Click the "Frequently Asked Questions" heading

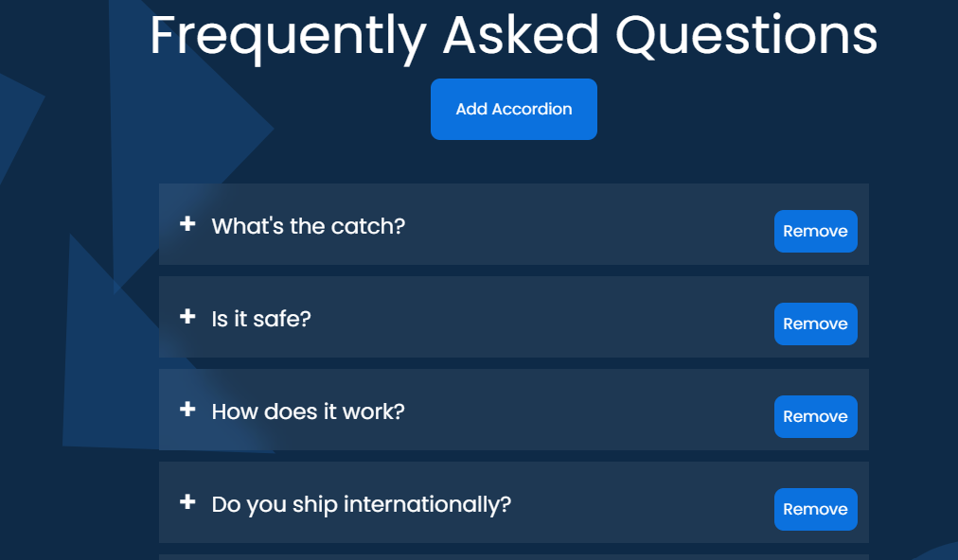pyautogui.click(x=513, y=35)
